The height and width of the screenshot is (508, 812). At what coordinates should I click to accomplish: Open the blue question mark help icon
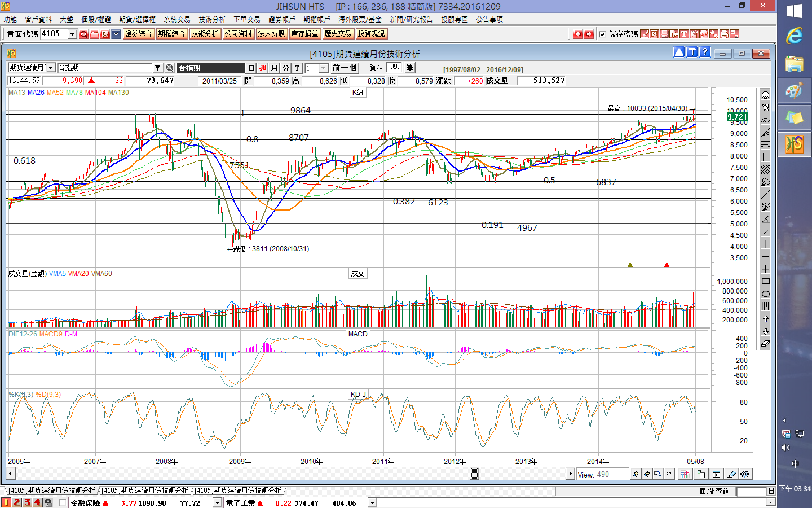coord(705,52)
